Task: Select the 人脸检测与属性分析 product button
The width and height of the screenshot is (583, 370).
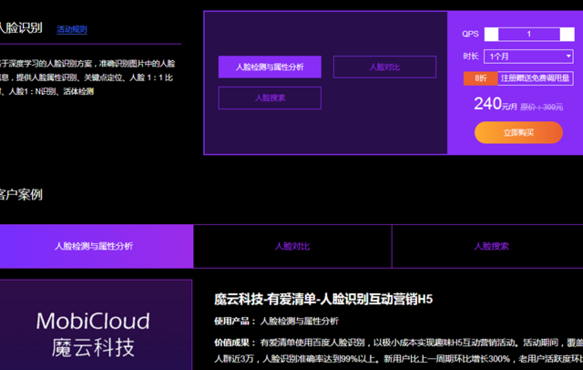Action: tap(270, 67)
